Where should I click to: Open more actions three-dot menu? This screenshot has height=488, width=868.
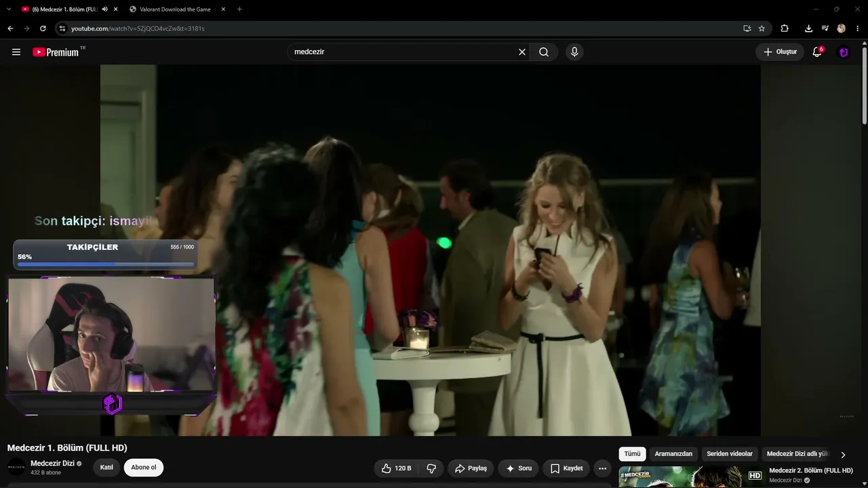602,468
